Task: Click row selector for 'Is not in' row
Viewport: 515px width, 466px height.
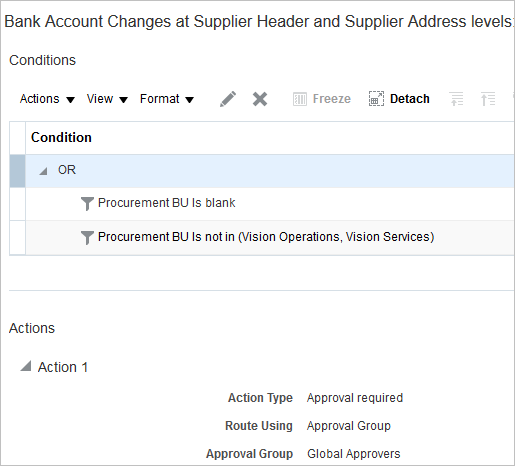Action: pyautogui.click(x=17, y=238)
